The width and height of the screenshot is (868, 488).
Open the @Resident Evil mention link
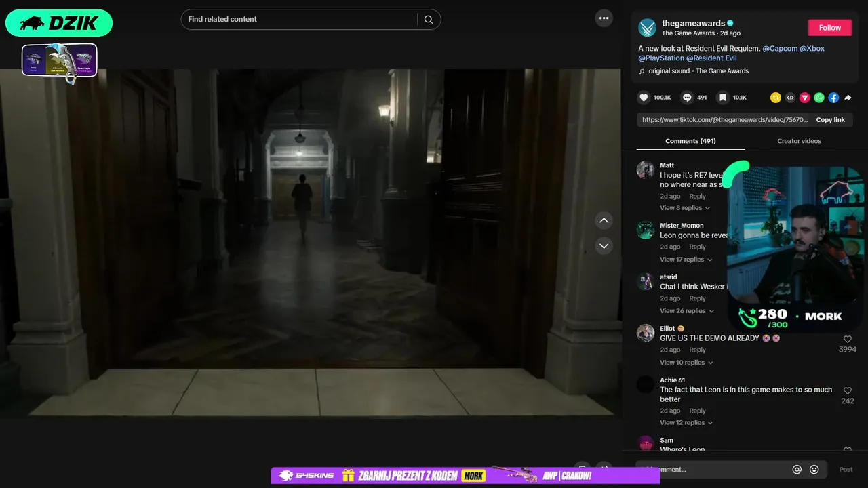[x=711, y=58]
